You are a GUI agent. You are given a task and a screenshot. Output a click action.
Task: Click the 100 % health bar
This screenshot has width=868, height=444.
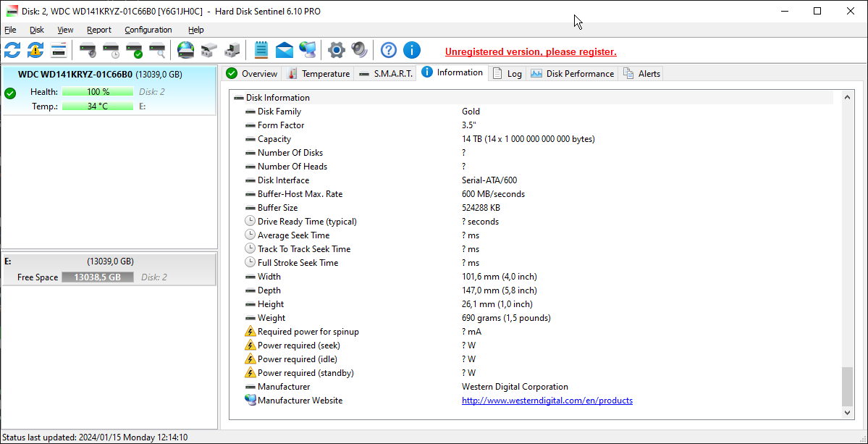[x=98, y=92]
